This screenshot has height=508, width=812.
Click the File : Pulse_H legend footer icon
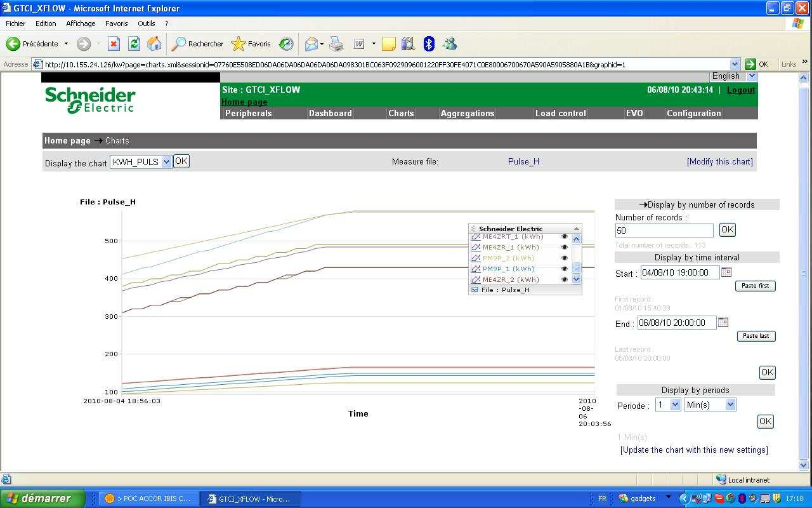[x=474, y=290]
